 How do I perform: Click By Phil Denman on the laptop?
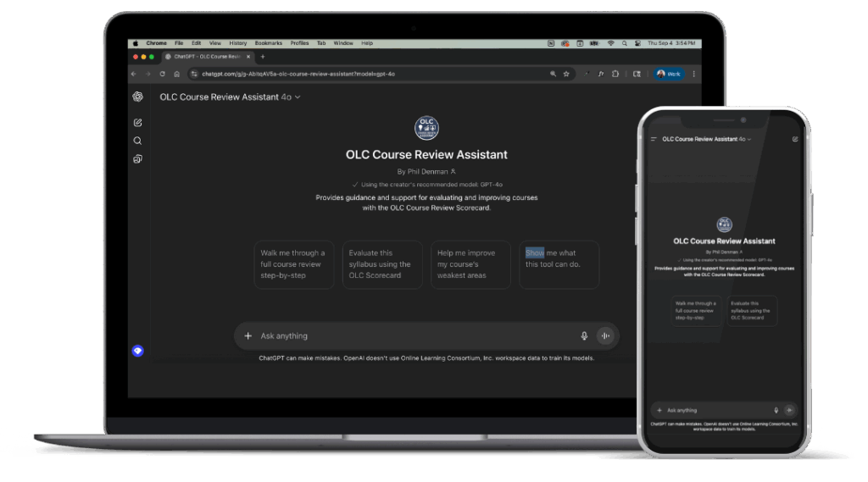[x=426, y=172]
